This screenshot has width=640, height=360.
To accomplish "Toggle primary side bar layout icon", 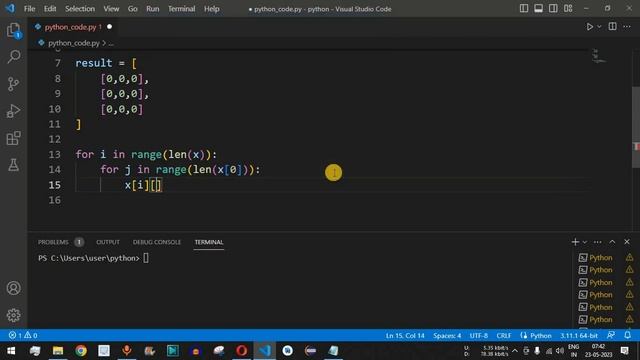I will coord(524,9).
